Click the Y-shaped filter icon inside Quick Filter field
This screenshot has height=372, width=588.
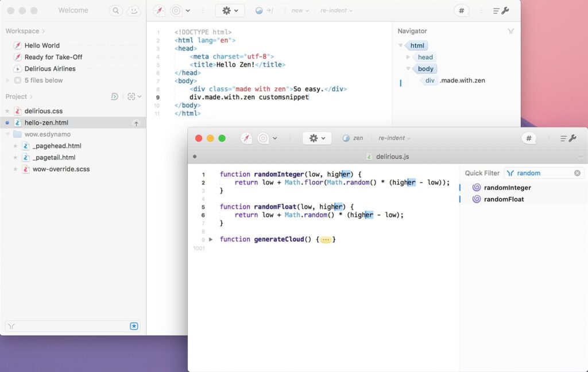[x=510, y=173]
